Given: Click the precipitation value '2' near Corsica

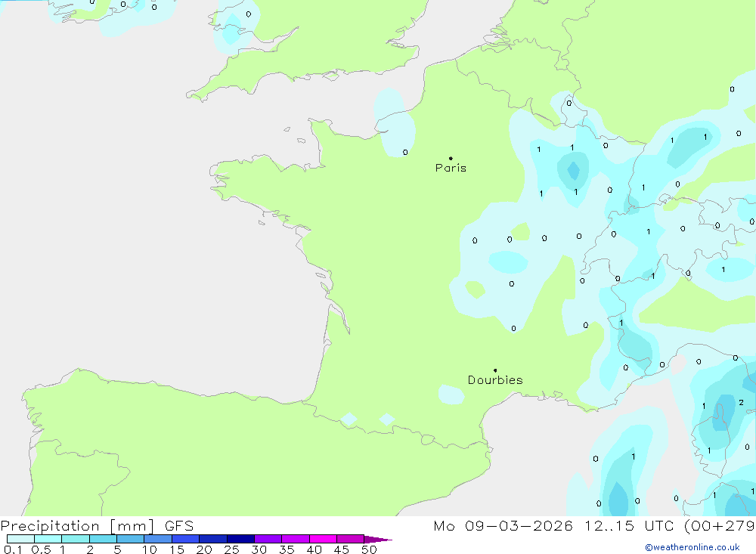Looking at the screenshot, I should click(x=741, y=403).
